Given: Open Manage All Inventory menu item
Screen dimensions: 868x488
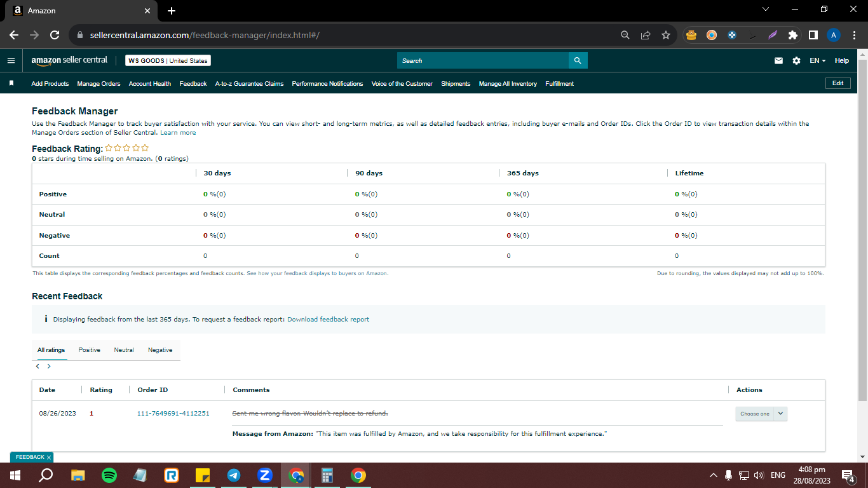Looking at the screenshot, I should pyautogui.click(x=508, y=84).
